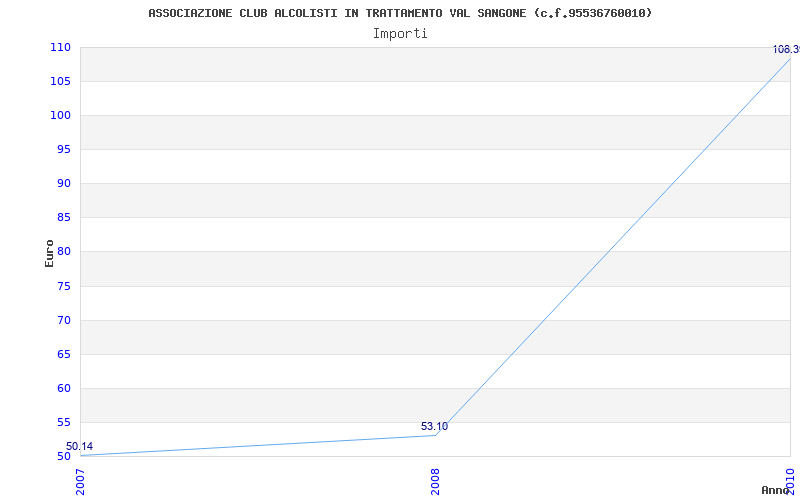Click the 'Anno' x-axis label
Viewport: 800px width, 500px height.
click(776, 490)
